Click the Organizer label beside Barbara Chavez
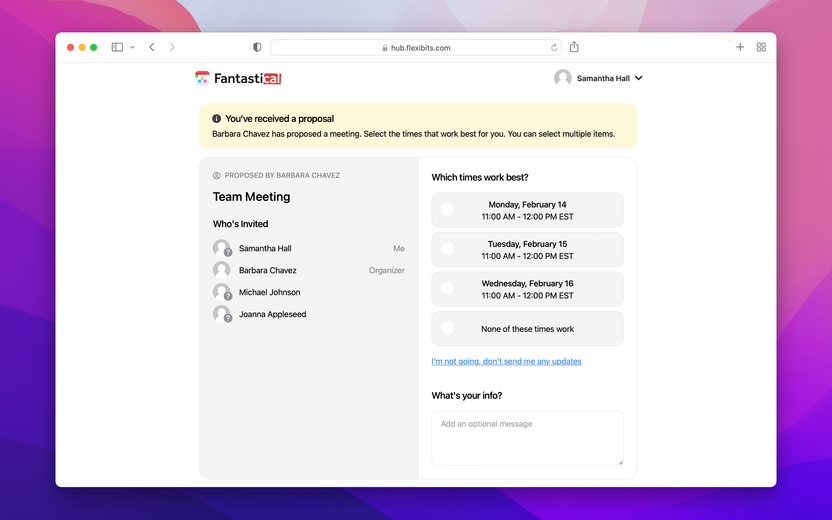Viewport: 832px width, 520px height. pyautogui.click(x=386, y=271)
